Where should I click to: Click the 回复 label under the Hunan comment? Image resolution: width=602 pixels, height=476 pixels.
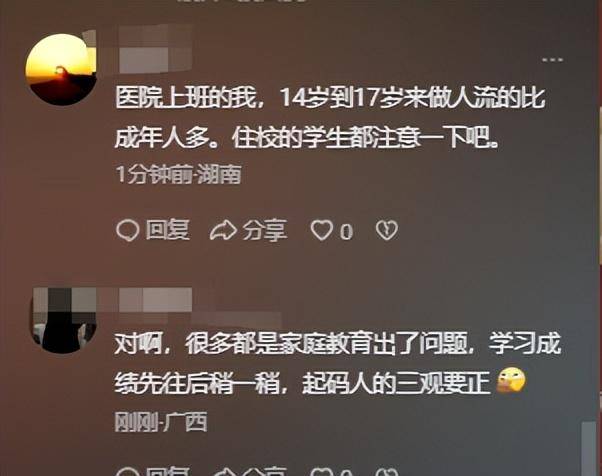(x=167, y=230)
